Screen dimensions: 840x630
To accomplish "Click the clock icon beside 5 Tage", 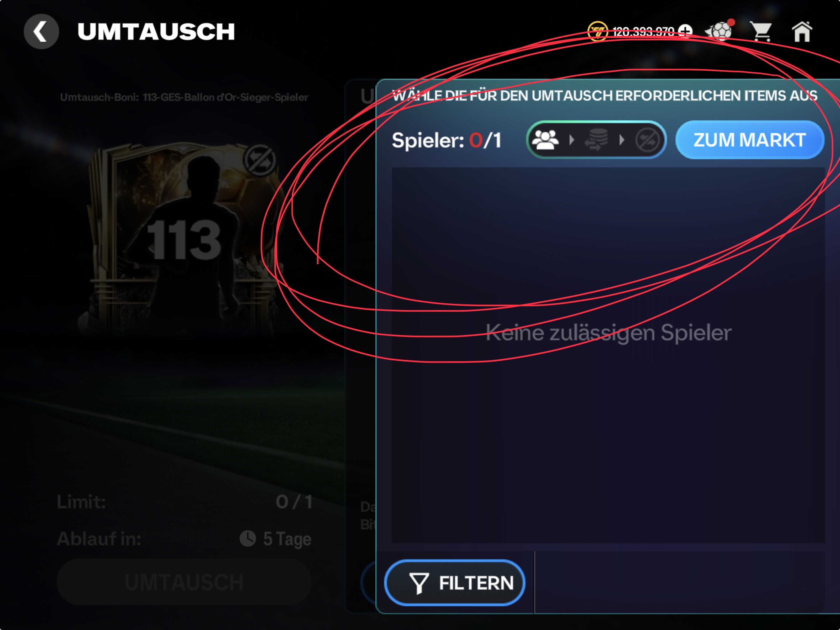I will click(x=248, y=538).
